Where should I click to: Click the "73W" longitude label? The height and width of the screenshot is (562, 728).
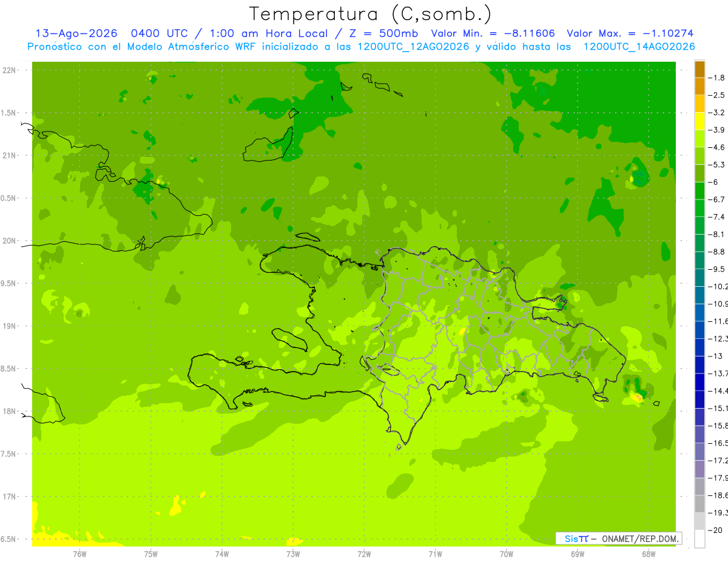pyautogui.click(x=293, y=554)
